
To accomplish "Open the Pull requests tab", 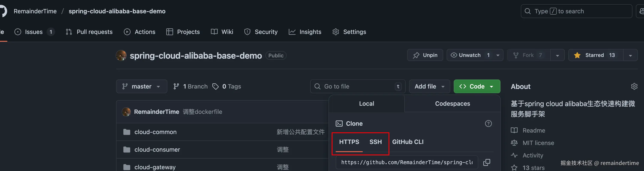I will click(89, 32).
